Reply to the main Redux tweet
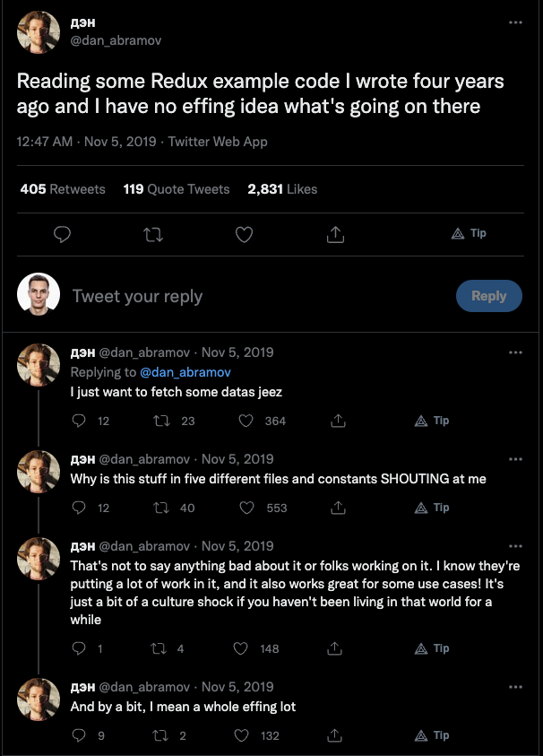 pos(63,234)
